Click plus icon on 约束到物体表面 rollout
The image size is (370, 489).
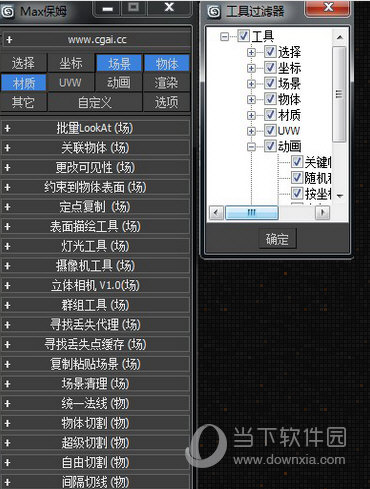(x=7, y=187)
